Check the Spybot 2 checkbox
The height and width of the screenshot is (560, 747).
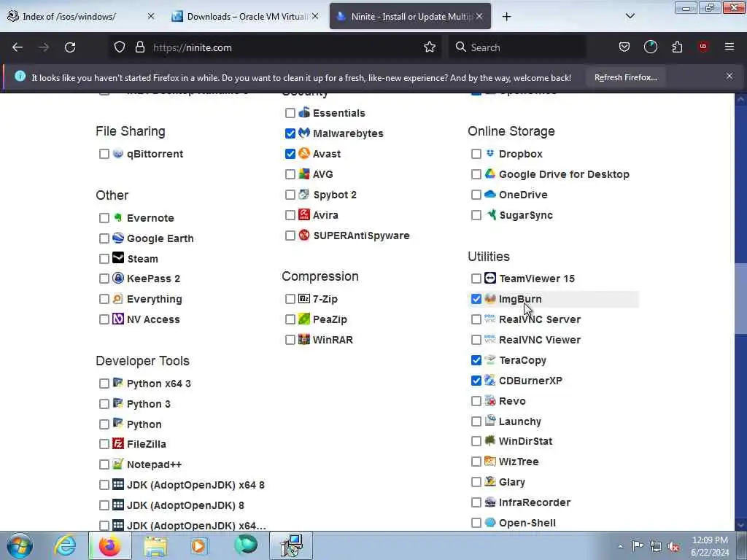pos(290,195)
